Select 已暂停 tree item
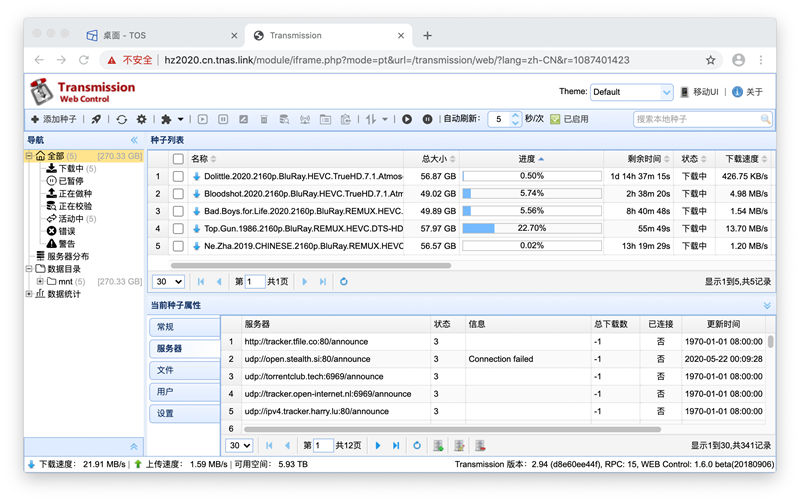This screenshot has height=502, width=800. coord(65,181)
